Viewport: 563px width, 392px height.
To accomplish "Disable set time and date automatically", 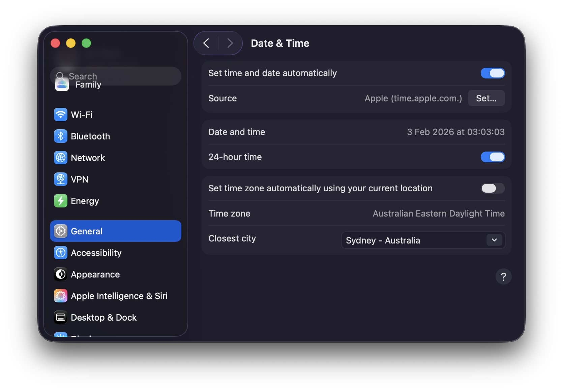I will tap(493, 73).
